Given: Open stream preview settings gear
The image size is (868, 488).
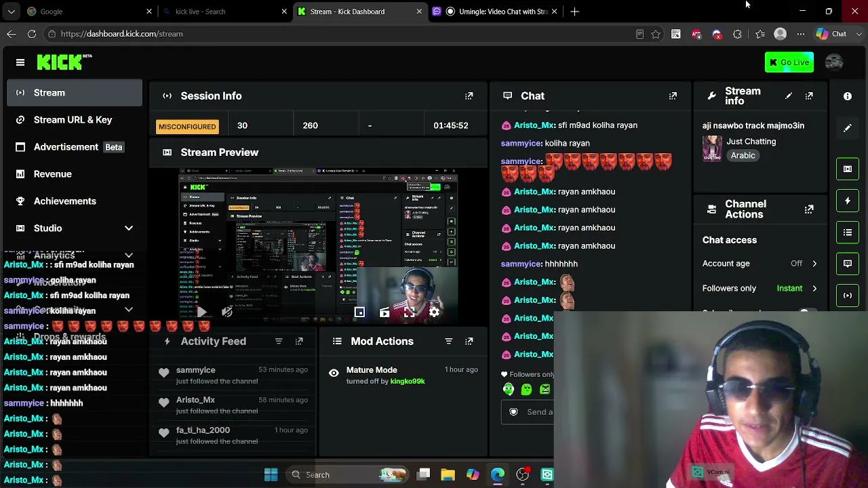Looking at the screenshot, I should [x=434, y=312].
